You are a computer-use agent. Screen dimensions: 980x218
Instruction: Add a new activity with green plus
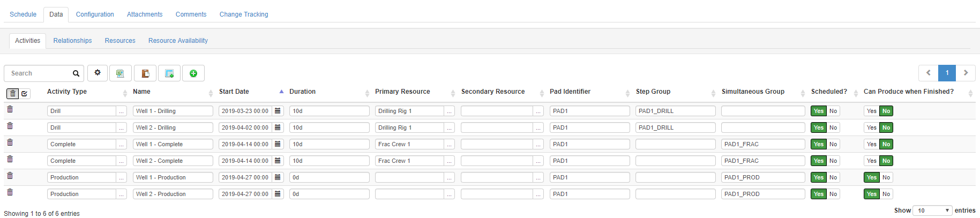coord(193,73)
